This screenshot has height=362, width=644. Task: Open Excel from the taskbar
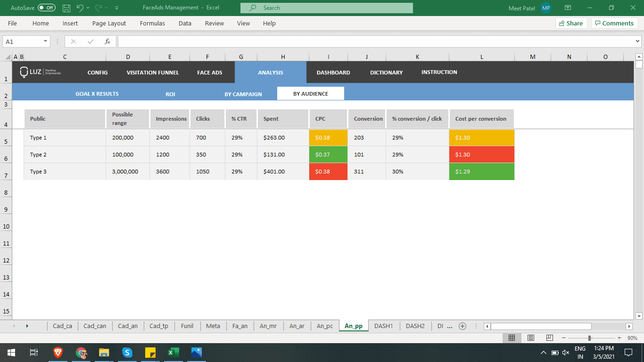pos(173,352)
